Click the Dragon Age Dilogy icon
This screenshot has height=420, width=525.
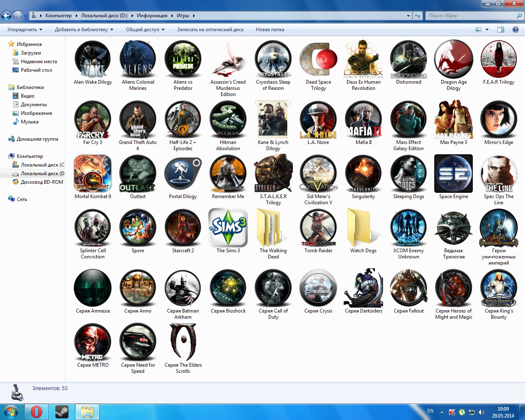pos(454,59)
